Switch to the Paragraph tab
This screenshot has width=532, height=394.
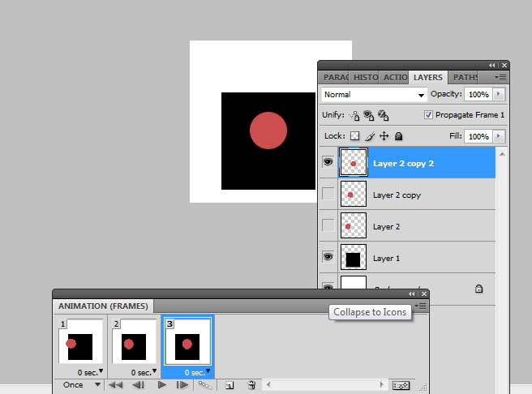pyautogui.click(x=335, y=78)
